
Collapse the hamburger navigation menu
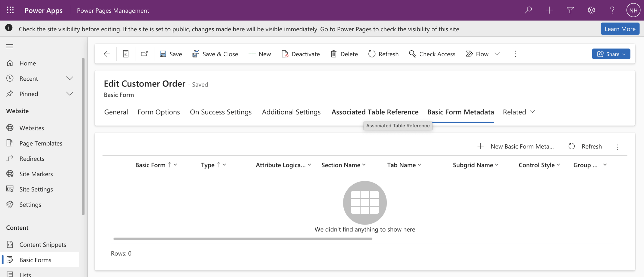point(10,46)
